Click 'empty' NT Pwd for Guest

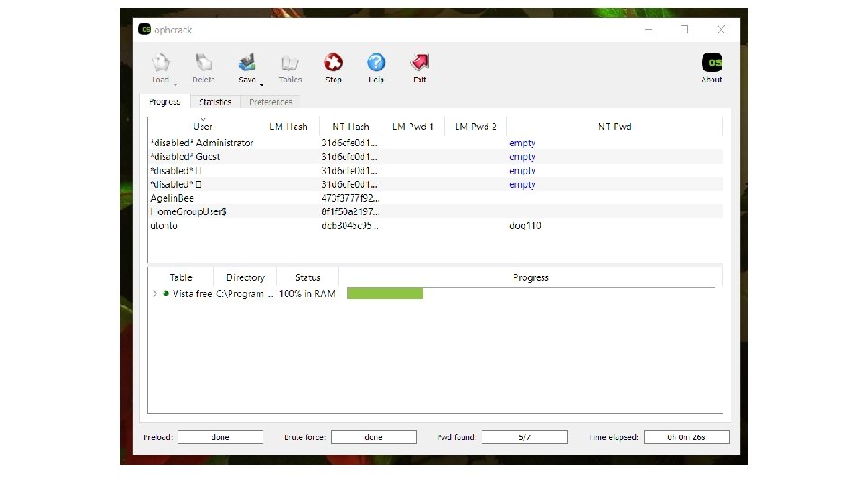pyautogui.click(x=522, y=156)
